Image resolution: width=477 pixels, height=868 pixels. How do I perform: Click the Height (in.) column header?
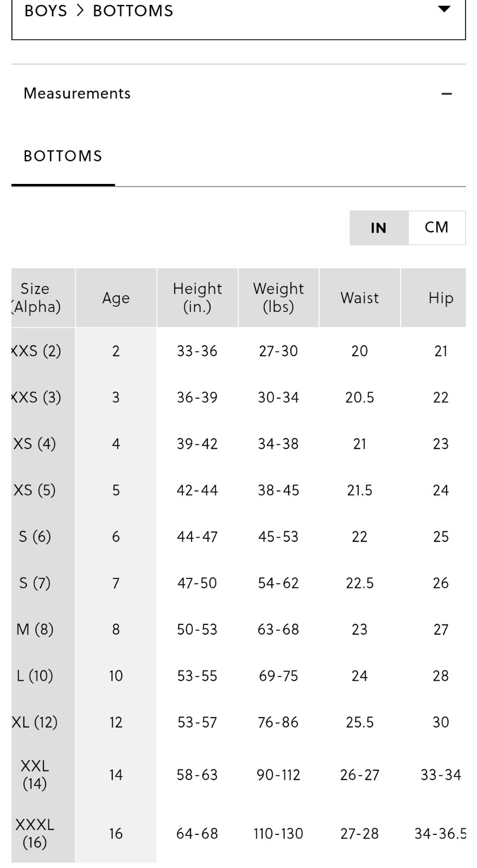pyautogui.click(x=198, y=298)
